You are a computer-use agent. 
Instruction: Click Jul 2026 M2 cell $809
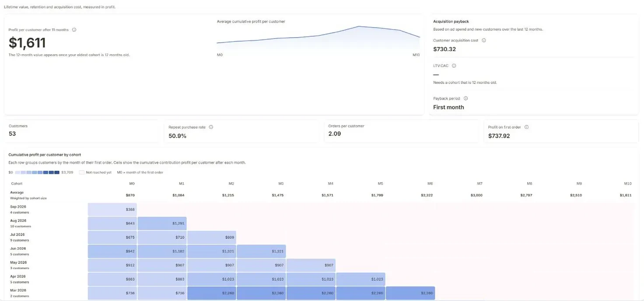(x=212, y=238)
